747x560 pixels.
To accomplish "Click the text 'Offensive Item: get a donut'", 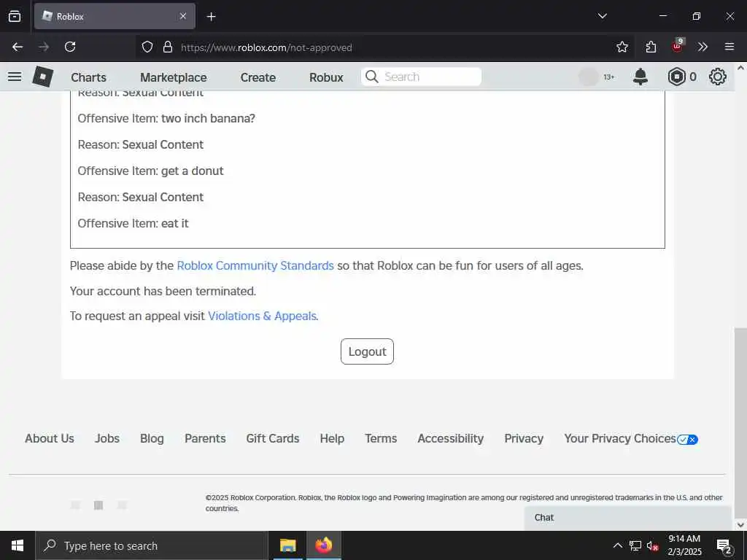I will [150, 171].
